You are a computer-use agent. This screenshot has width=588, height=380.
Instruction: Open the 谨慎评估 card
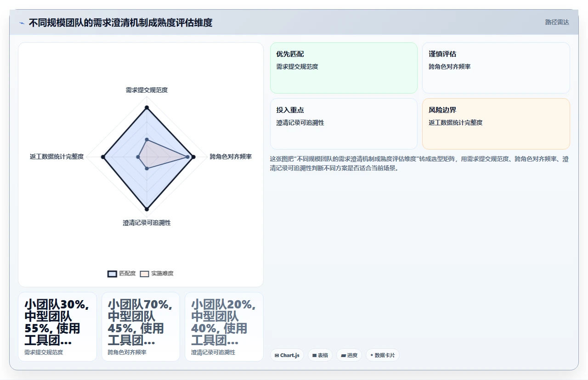coord(496,68)
